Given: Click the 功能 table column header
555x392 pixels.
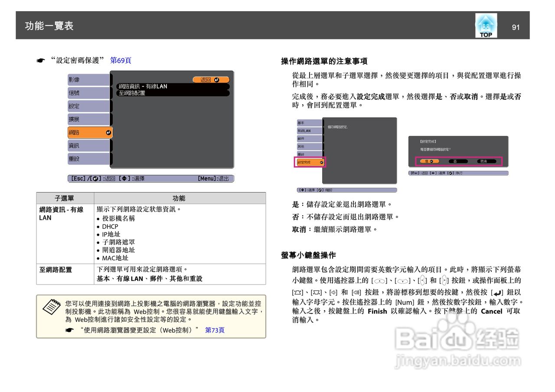Looking at the screenshot, I should 179,198.
